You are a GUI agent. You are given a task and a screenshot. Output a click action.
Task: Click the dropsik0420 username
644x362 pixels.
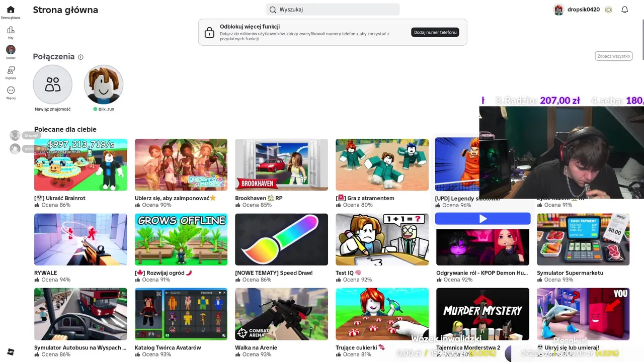click(584, 10)
